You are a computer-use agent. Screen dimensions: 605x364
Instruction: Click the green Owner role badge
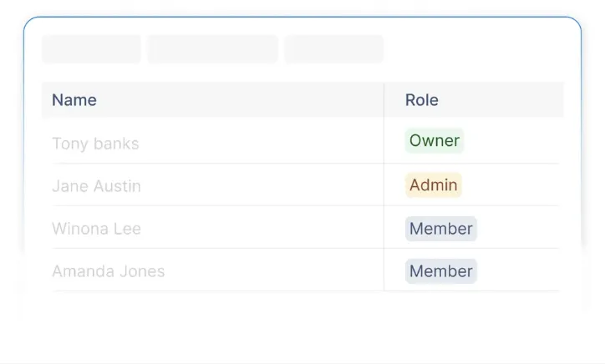[434, 140]
